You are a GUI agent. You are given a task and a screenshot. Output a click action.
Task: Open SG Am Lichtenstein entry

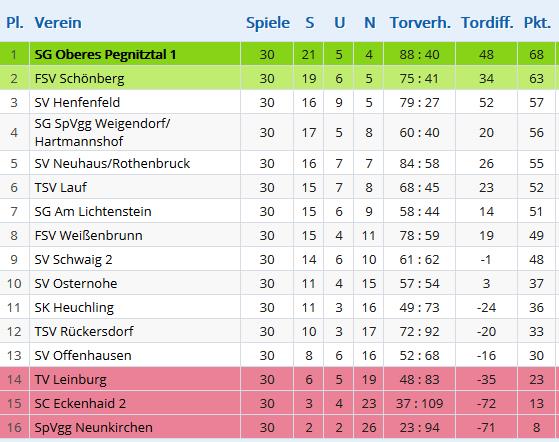(93, 211)
